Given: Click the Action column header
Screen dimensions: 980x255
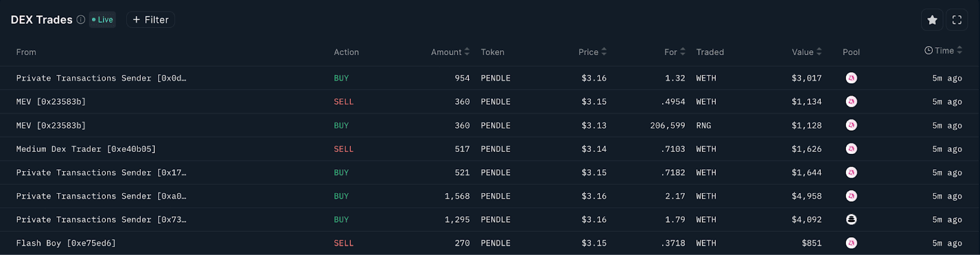Looking at the screenshot, I should point(346,52).
